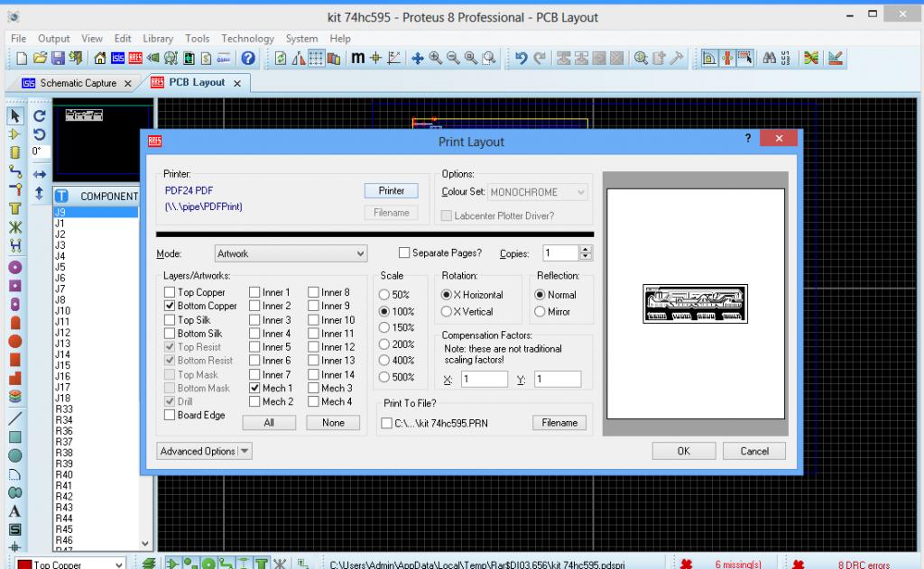924x569 pixels.
Task: Select the 2D text 'A' tool
Action: point(14,511)
